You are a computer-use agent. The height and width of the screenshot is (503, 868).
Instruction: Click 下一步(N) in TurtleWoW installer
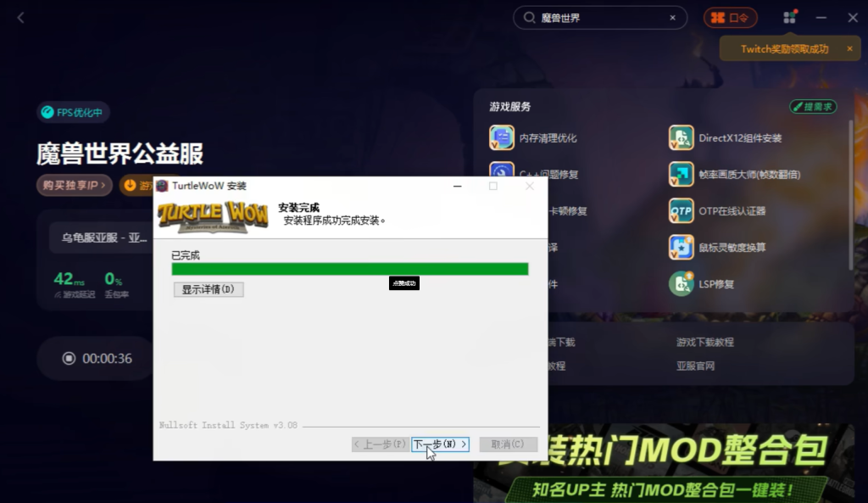tap(440, 444)
